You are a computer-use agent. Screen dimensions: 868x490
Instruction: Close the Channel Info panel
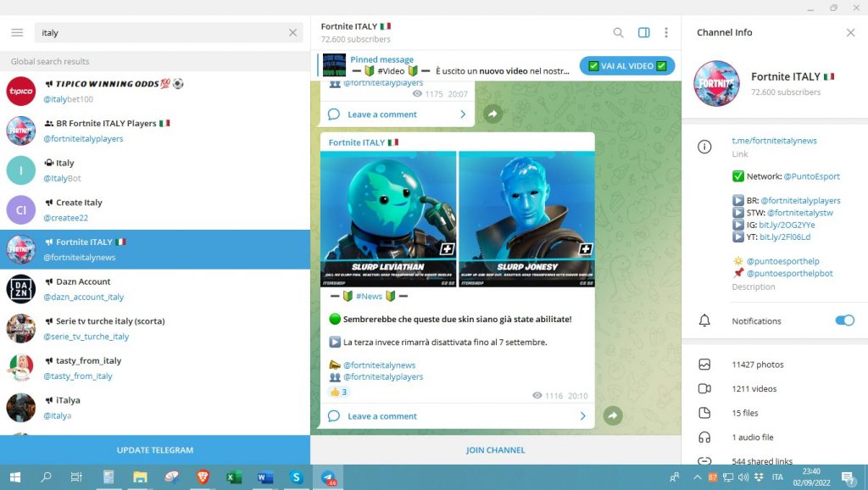850,33
